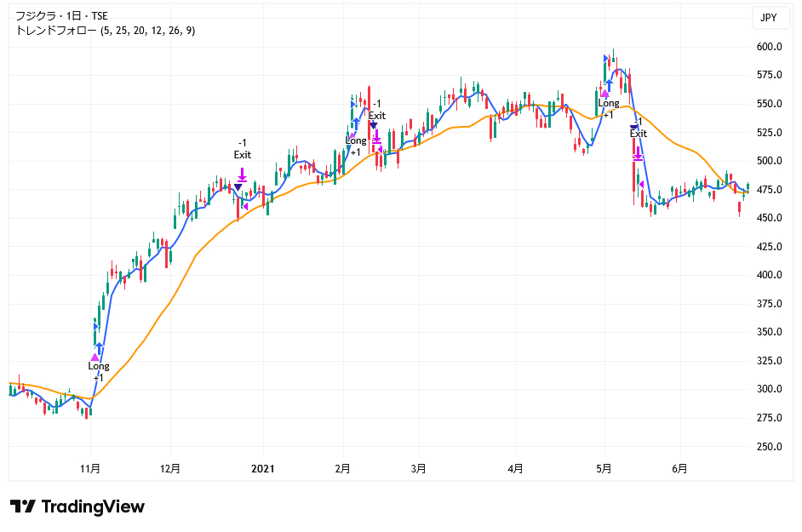Click the 3月 label on time axis
This screenshot has height=532, width=802.
click(x=418, y=468)
